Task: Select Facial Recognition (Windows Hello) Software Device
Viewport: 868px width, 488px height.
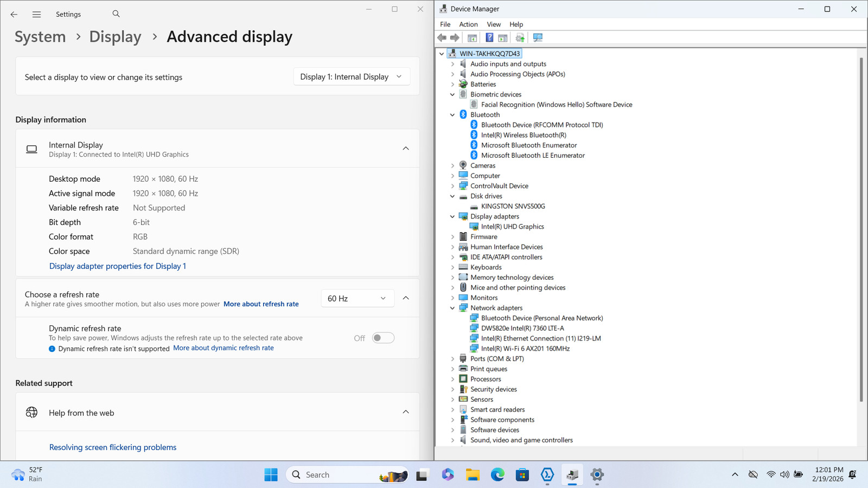Action: pos(557,105)
